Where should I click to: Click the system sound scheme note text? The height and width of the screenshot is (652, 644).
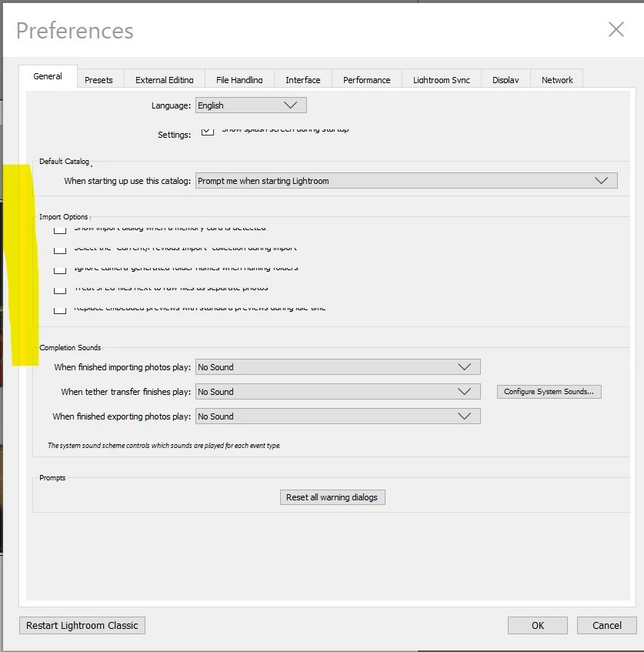pyautogui.click(x=164, y=446)
